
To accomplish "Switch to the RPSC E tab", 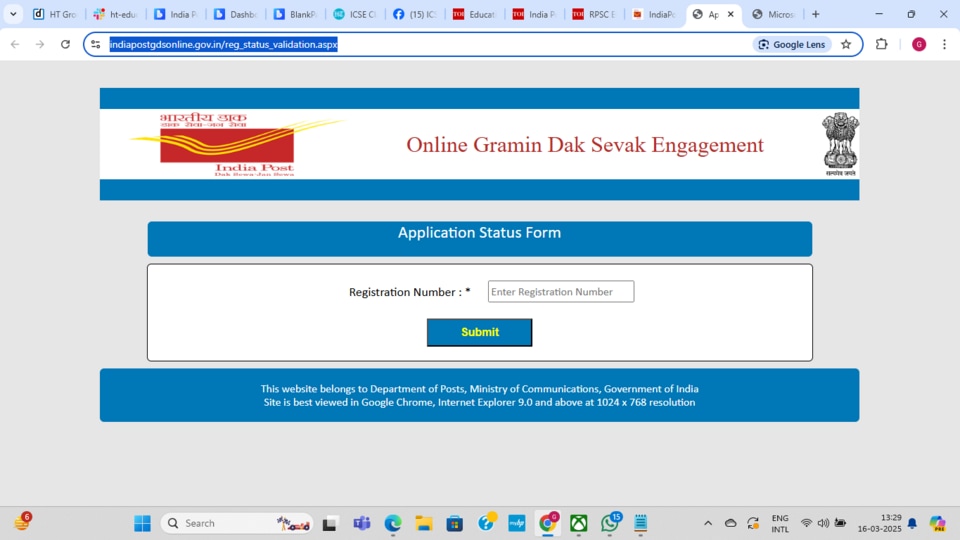I will (x=594, y=14).
